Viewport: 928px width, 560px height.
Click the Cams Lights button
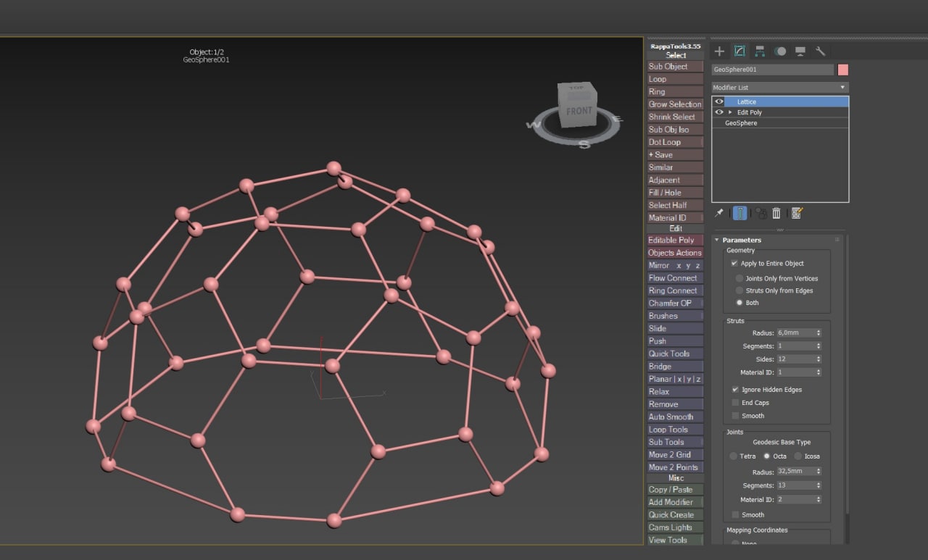[x=675, y=527]
